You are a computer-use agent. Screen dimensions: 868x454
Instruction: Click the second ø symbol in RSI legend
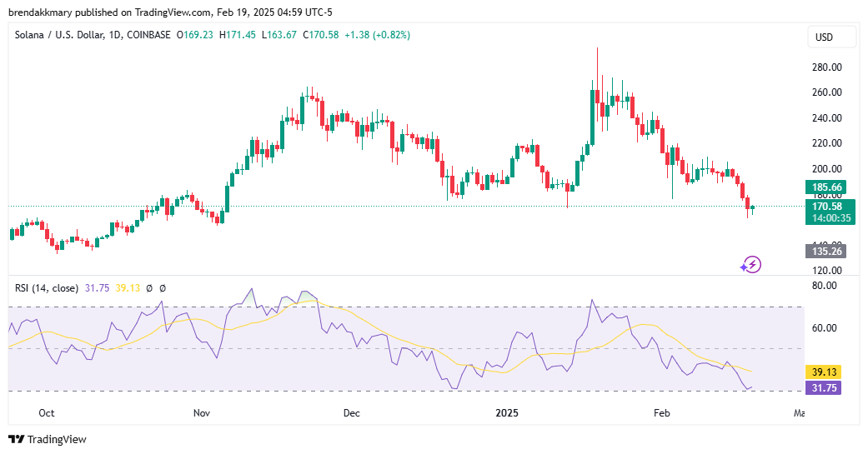(163, 288)
